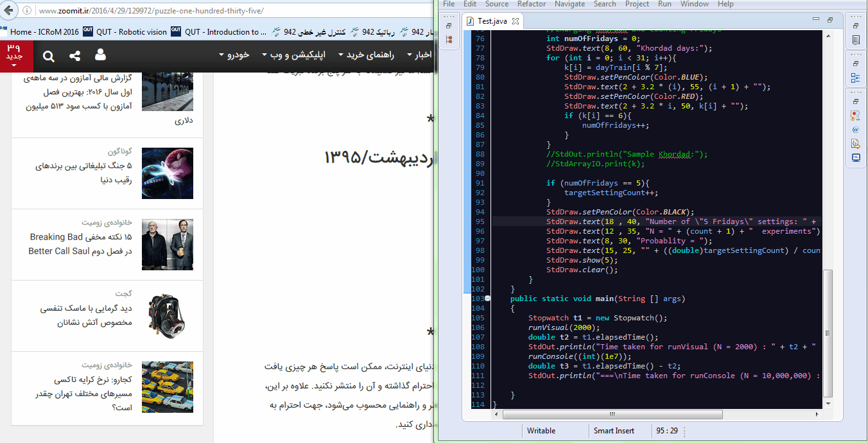
Task: Open search on the Zoomit navigation bar
Action: tap(49, 56)
